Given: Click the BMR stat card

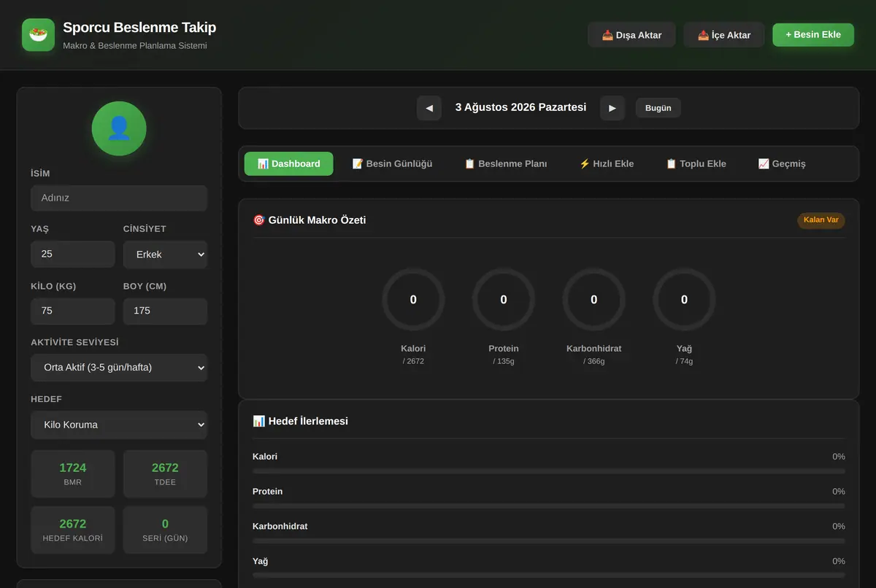Looking at the screenshot, I should click(x=72, y=474).
